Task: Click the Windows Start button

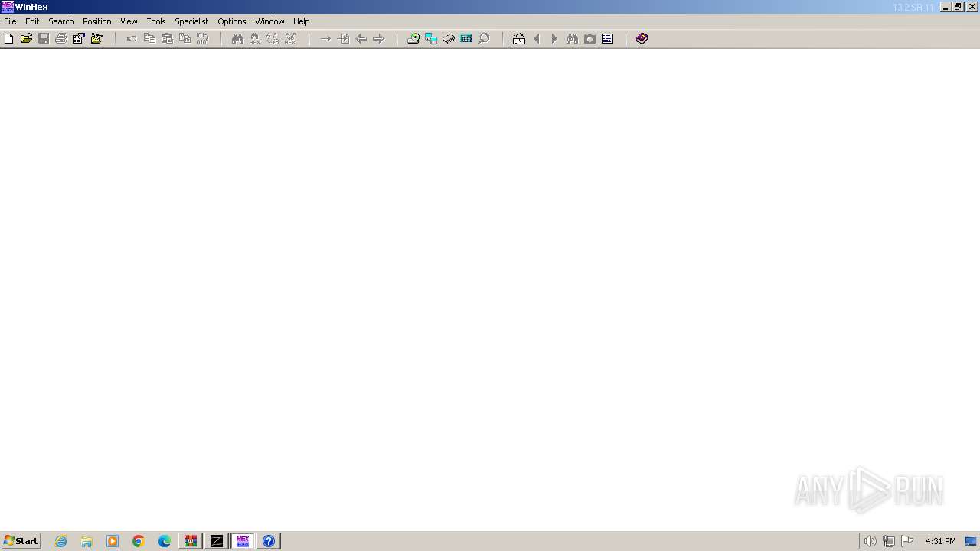Action: coord(21,541)
